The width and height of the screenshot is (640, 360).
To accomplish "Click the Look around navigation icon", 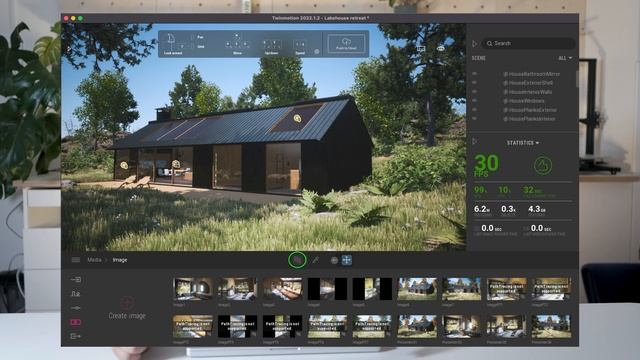I will (x=173, y=44).
